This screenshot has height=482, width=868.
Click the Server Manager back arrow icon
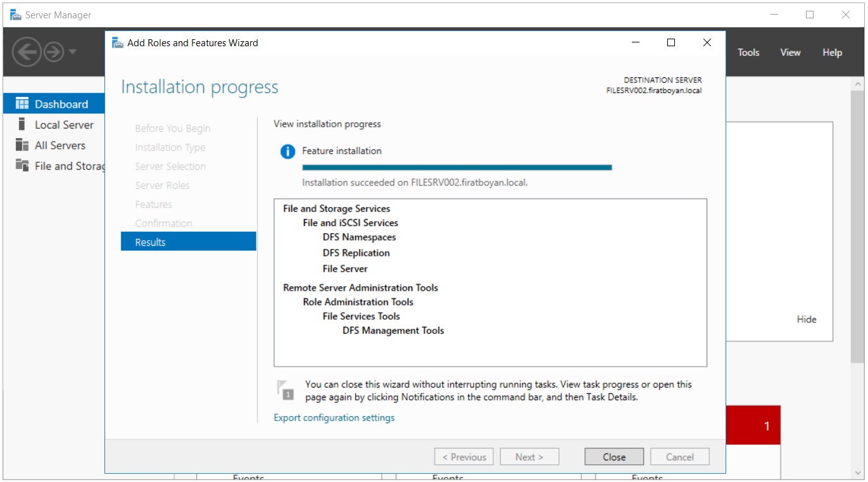pyautogui.click(x=27, y=52)
